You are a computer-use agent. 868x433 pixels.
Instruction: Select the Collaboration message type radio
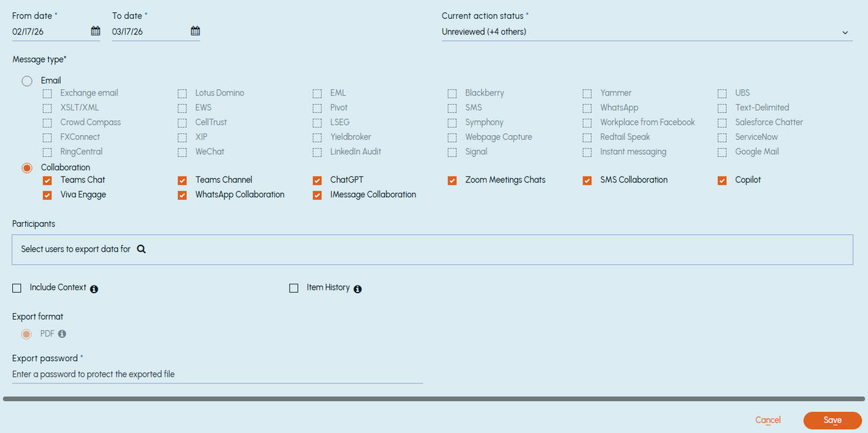27,168
